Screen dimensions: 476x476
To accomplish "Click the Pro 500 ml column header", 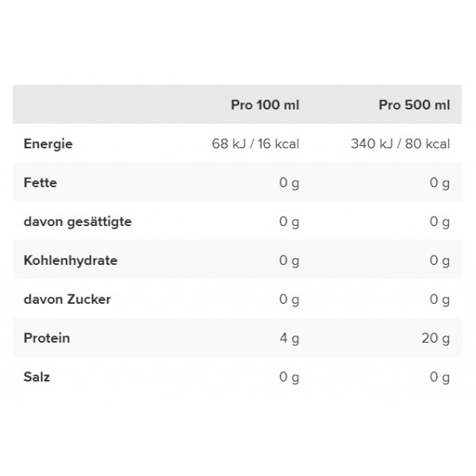I will click(414, 105).
